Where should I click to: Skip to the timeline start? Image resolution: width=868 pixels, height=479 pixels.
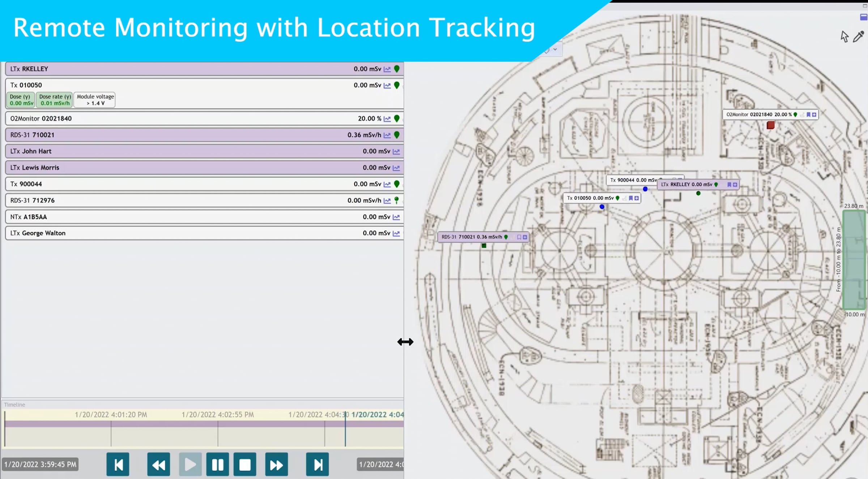[118, 465]
